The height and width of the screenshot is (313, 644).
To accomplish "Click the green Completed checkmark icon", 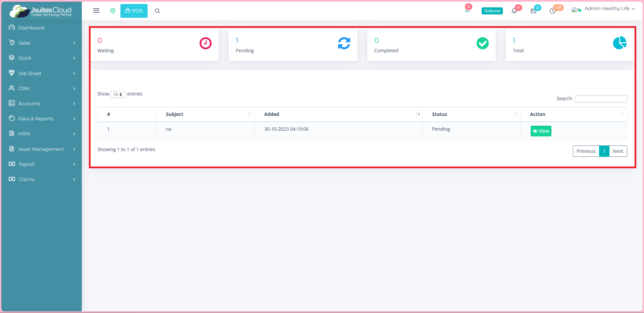I will pos(482,43).
